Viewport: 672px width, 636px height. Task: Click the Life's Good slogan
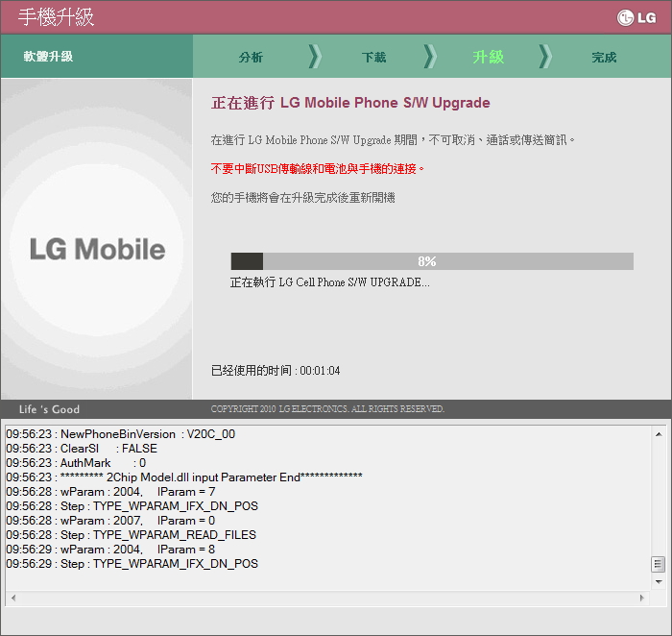click(x=49, y=409)
